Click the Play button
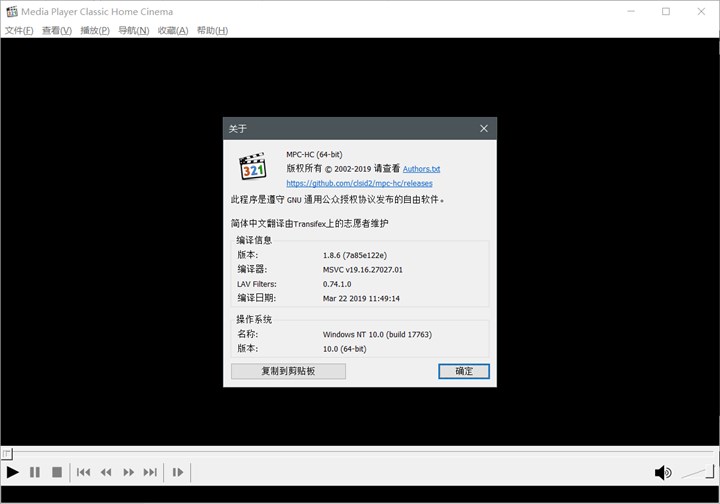The height and width of the screenshot is (504, 720). click(x=12, y=472)
